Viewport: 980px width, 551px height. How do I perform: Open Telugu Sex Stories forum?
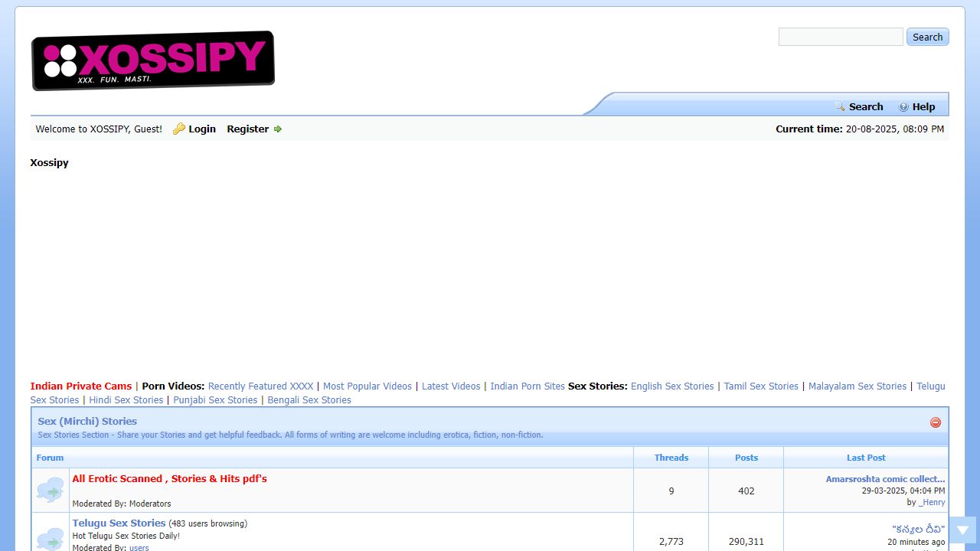[x=119, y=523]
